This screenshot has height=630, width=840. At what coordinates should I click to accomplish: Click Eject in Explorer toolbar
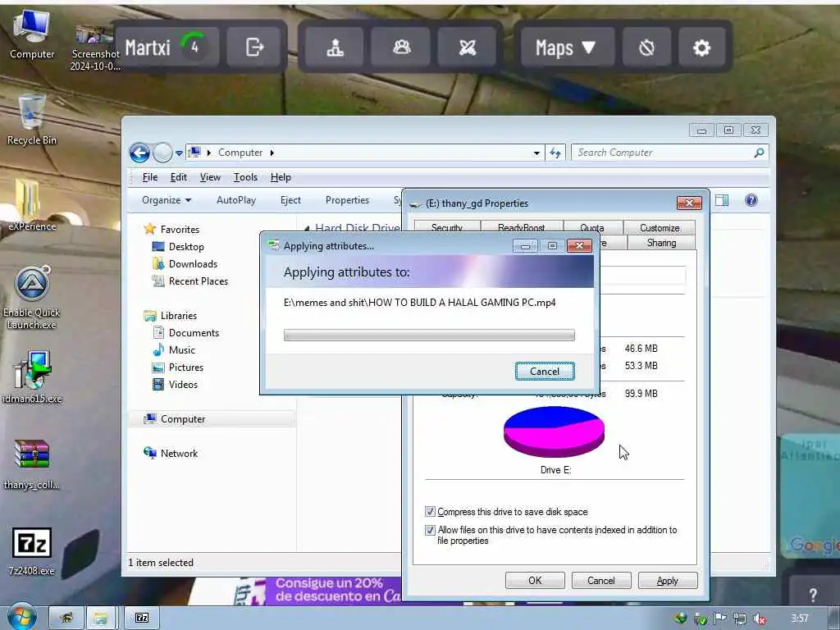tap(291, 200)
